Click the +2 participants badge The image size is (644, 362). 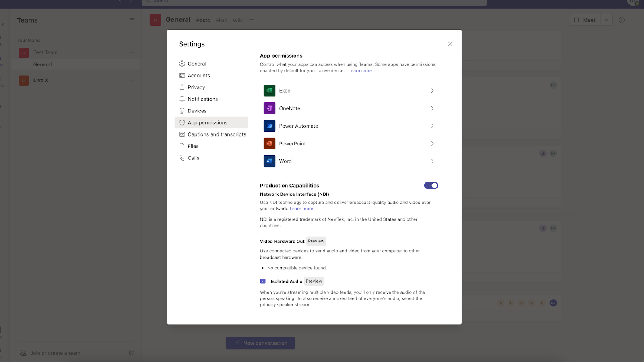553,303
